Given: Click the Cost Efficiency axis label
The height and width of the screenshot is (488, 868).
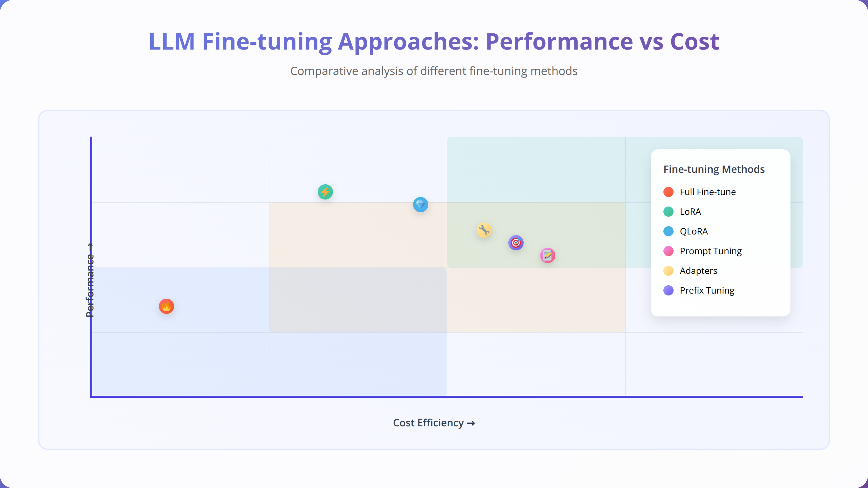Looking at the screenshot, I should [434, 423].
